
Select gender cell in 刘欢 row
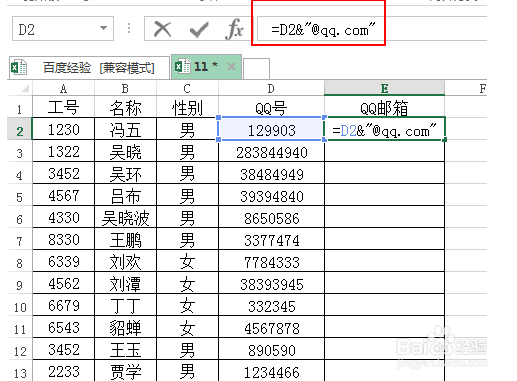(187, 262)
